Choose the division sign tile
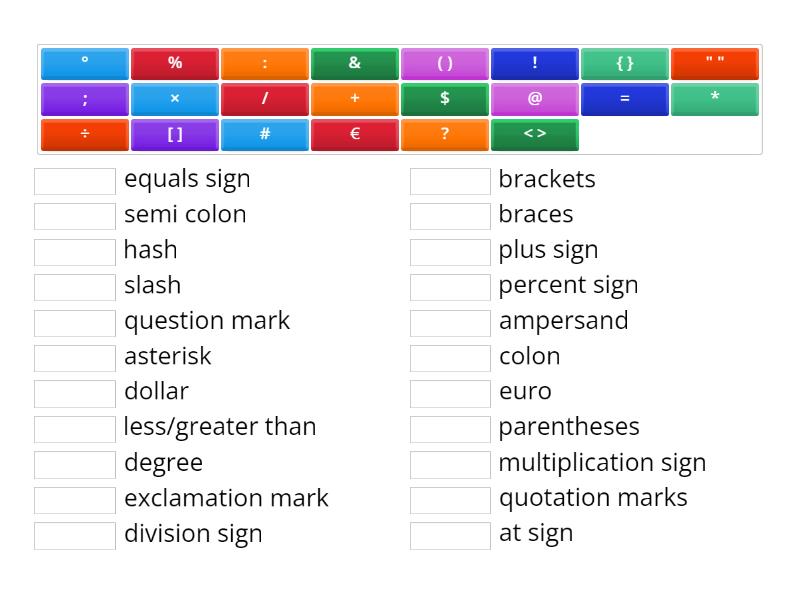 [85, 135]
